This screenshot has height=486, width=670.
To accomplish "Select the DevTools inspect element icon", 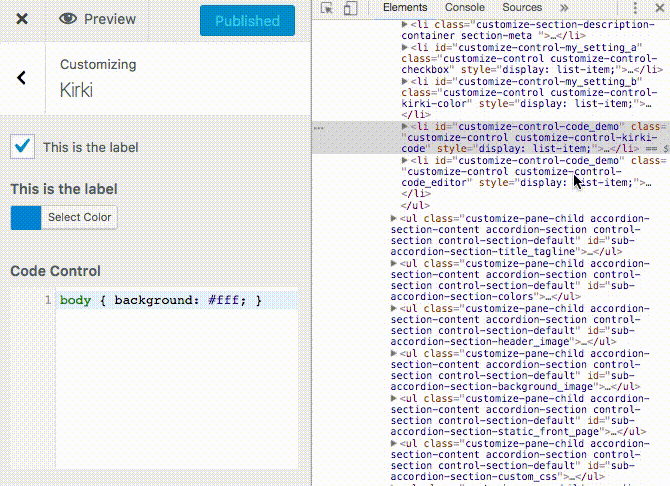I will click(x=327, y=8).
